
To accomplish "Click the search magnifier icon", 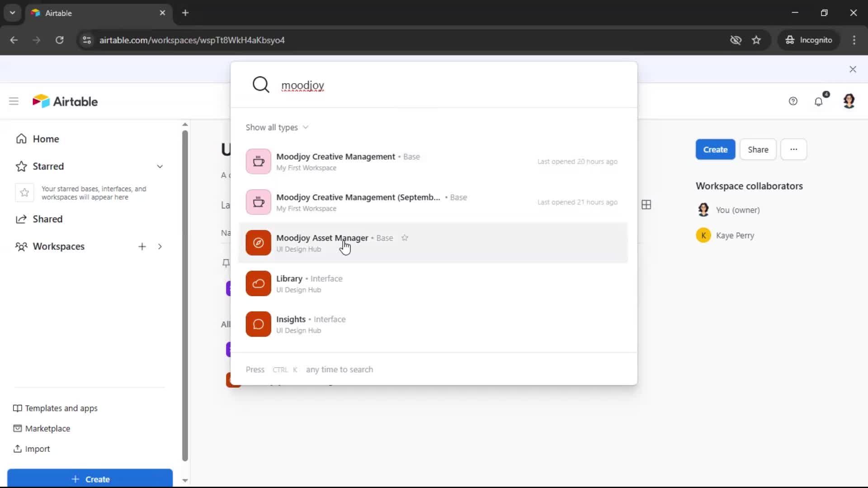I will tap(261, 84).
